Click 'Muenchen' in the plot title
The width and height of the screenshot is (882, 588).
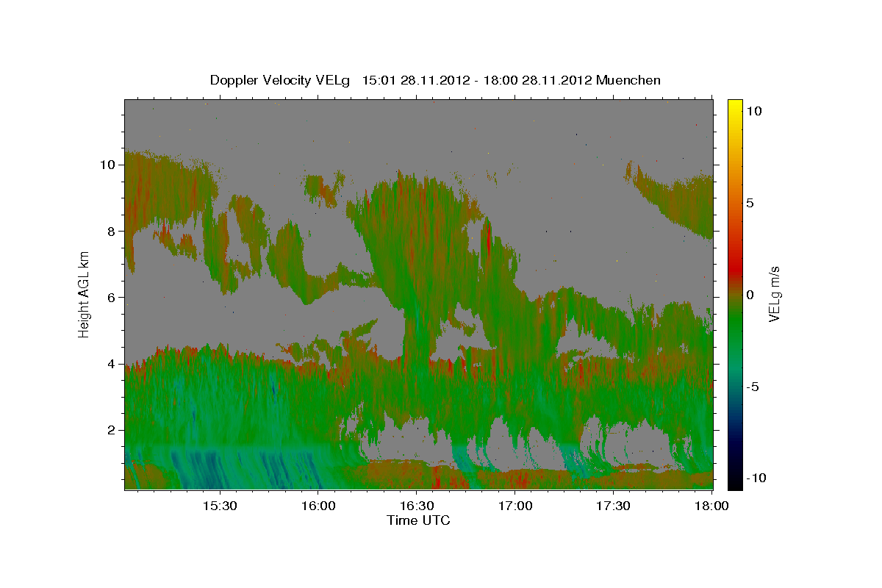(629, 80)
